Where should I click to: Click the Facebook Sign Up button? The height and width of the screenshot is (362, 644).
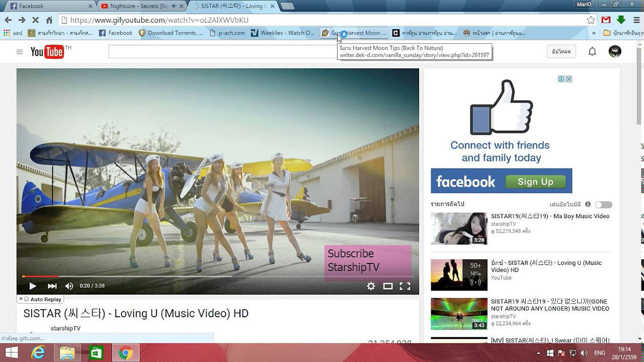tap(535, 182)
